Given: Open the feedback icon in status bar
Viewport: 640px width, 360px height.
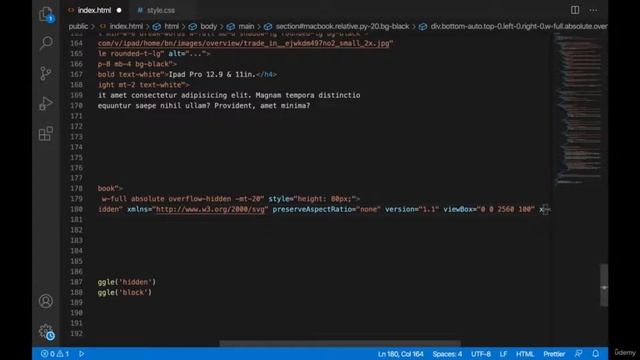Looking at the screenshot, I should 578,354.
